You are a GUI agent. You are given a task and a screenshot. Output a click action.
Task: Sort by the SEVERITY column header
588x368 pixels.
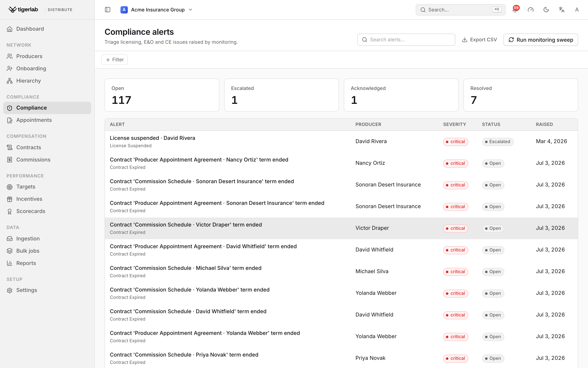(x=454, y=124)
